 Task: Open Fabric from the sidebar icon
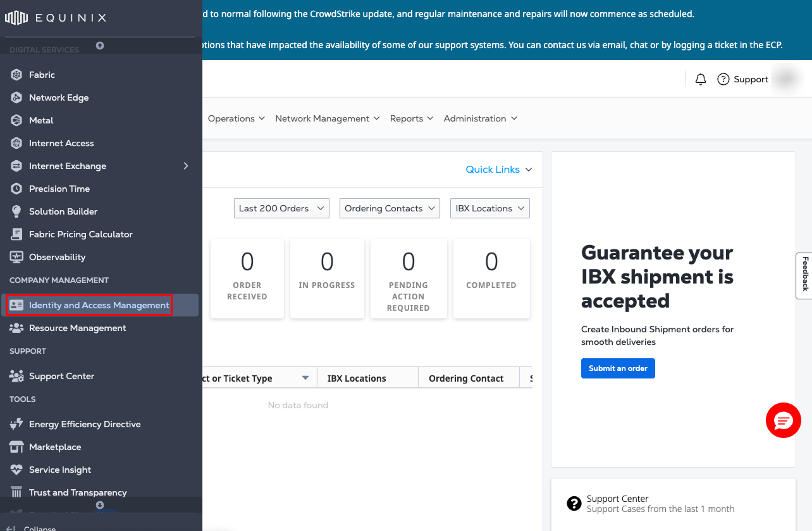(x=16, y=75)
